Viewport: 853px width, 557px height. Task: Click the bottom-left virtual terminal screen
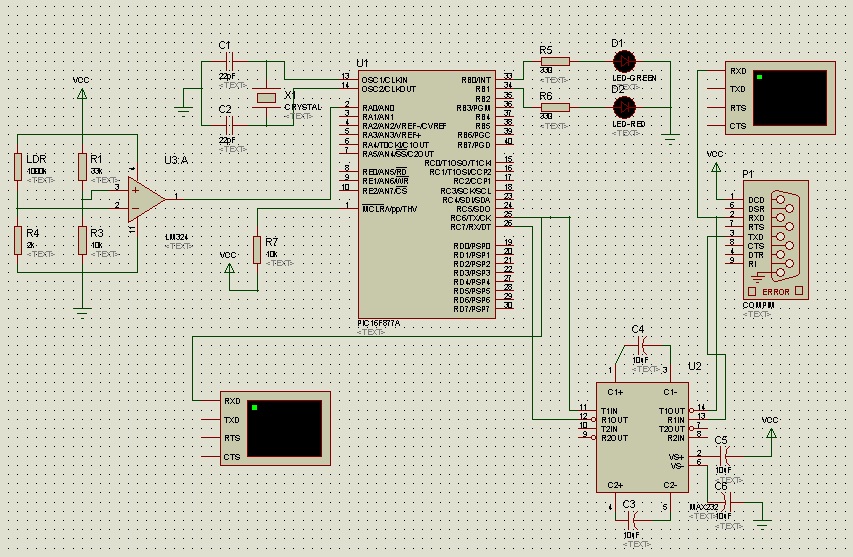284,428
